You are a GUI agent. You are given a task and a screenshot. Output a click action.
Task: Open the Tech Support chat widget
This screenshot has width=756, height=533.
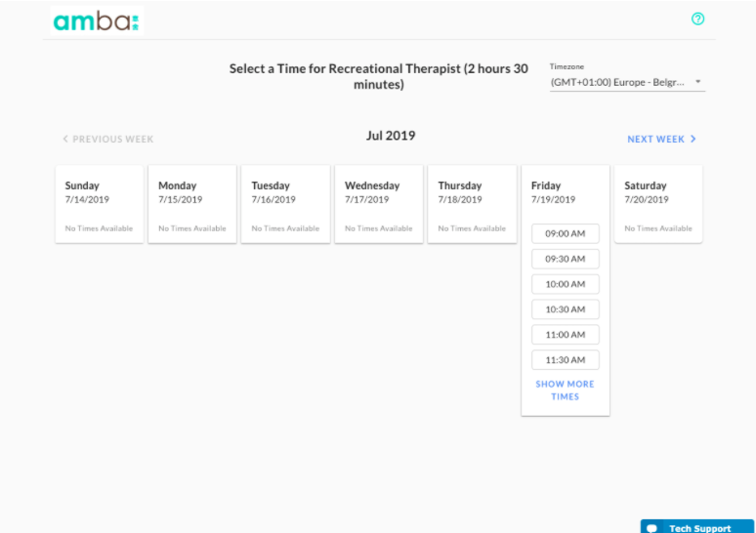pos(697,527)
